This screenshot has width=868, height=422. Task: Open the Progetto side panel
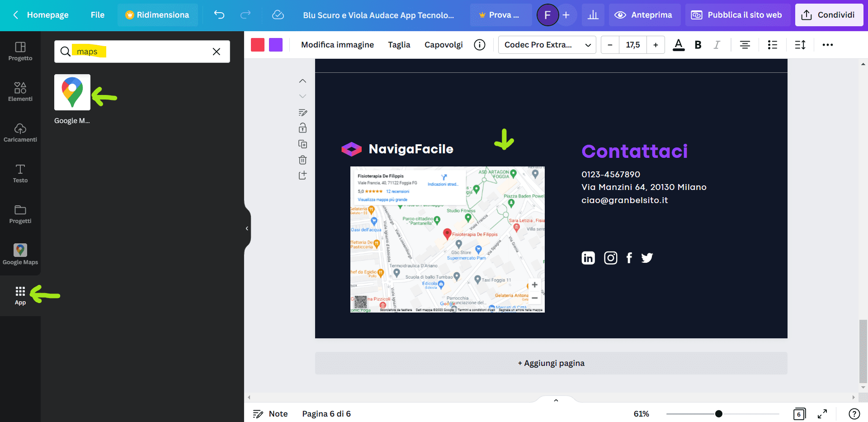pos(20,52)
